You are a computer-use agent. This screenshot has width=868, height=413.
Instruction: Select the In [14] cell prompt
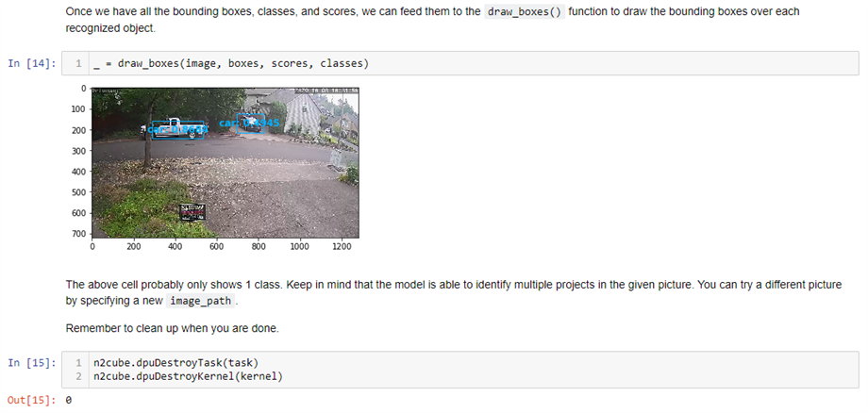coord(31,64)
